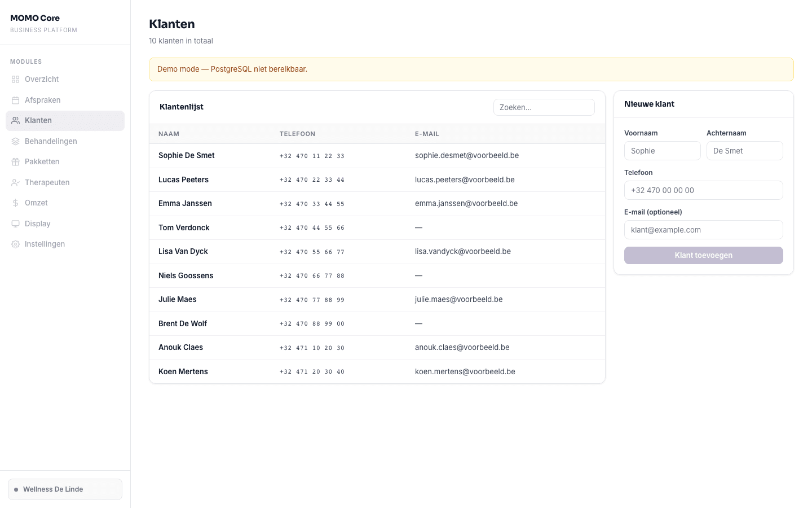
Task: Click email address of Lucas Peeters
Action: coord(465,180)
